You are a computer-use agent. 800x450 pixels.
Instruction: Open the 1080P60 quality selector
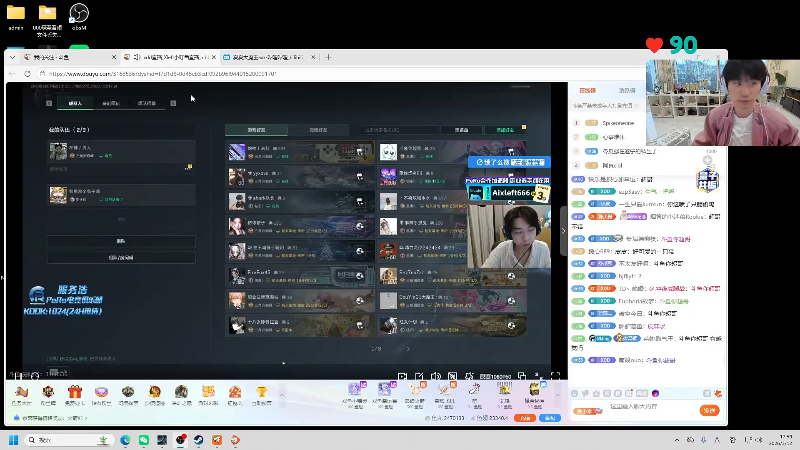coord(495,377)
